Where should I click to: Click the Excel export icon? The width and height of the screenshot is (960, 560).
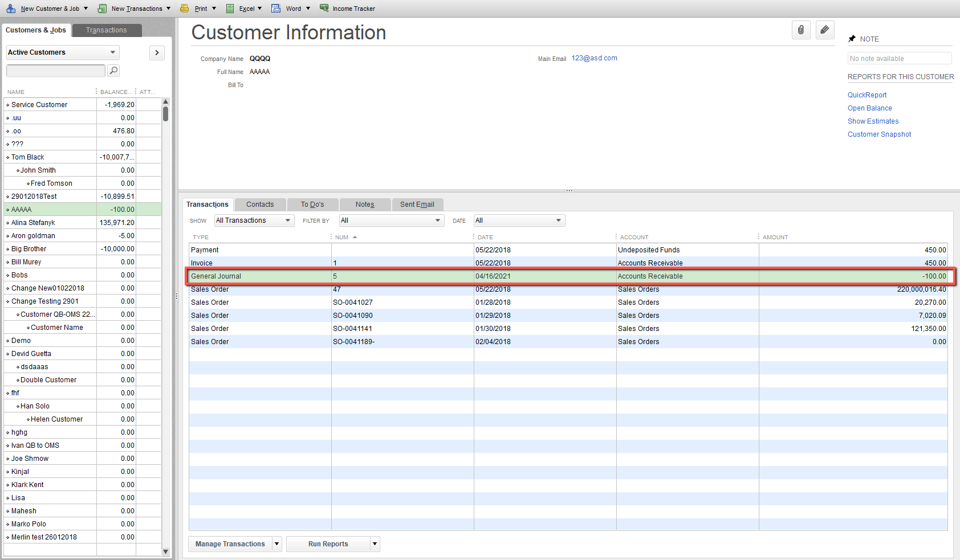point(230,9)
